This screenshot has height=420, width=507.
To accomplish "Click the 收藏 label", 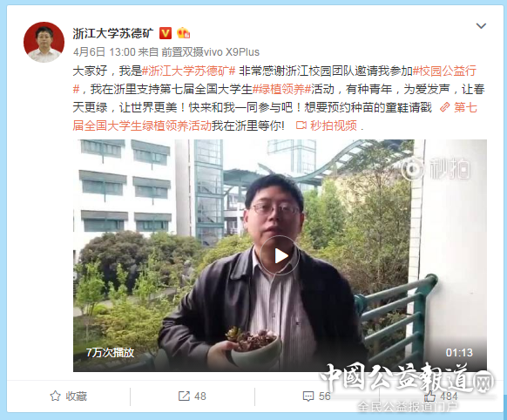I will [77, 396].
